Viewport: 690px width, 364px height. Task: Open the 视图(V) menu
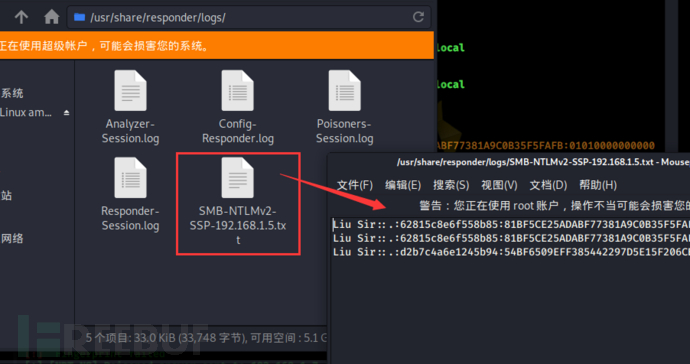point(499,185)
